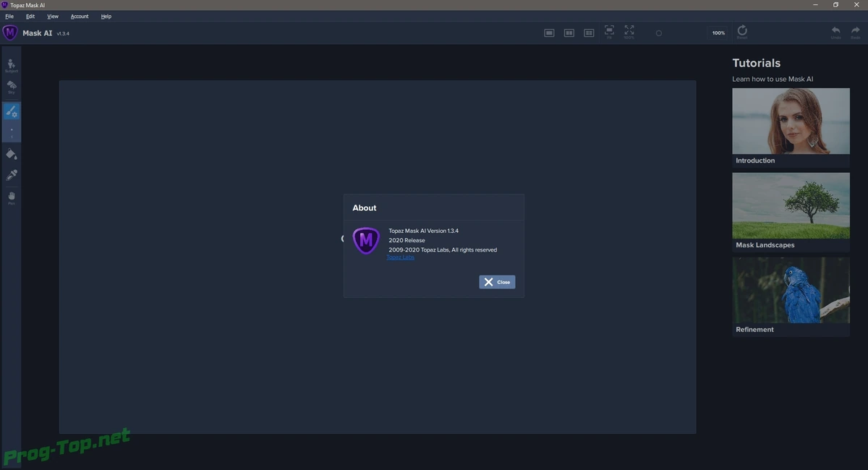The image size is (868, 470).
Task: Click the small circle indicator in toolbar
Action: tap(658, 33)
